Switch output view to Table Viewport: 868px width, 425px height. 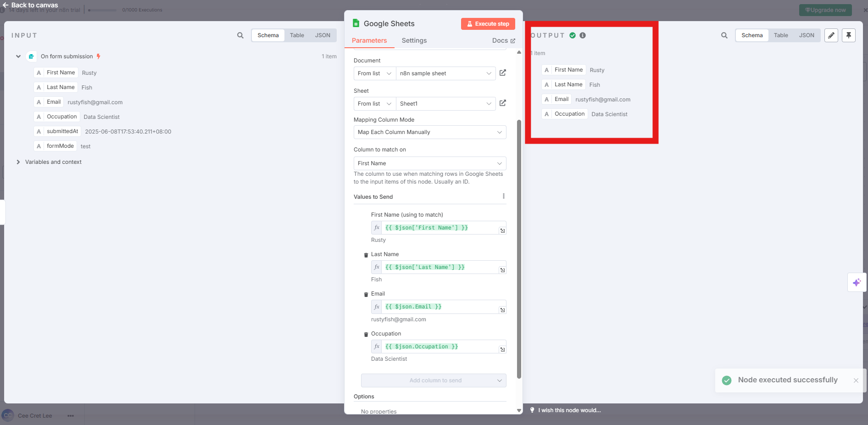[x=781, y=35]
